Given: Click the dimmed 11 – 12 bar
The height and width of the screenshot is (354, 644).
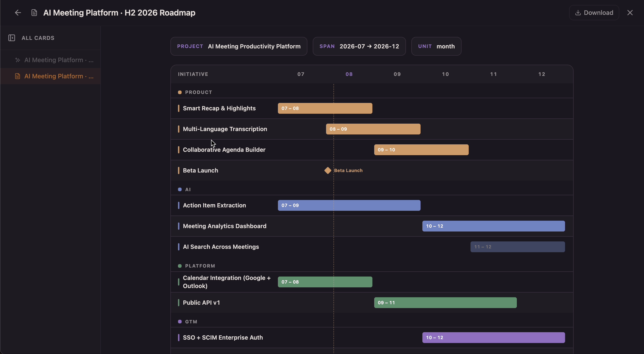Looking at the screenshot, I should tap(518, 247).
